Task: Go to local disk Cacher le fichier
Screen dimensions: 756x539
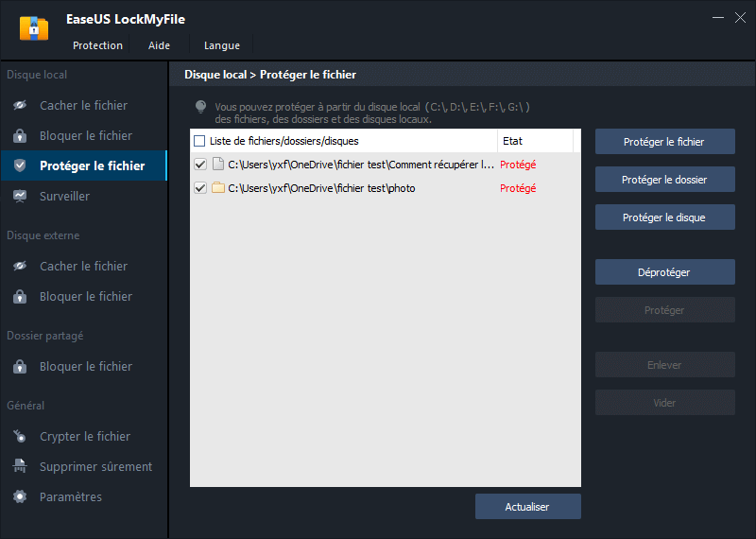Action: point(83,105)
